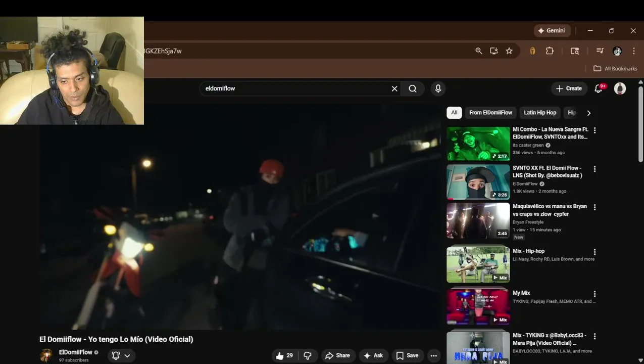Open options menu for My Mix
The width and height of the screenshot is (644, 364).
point(595,294)
